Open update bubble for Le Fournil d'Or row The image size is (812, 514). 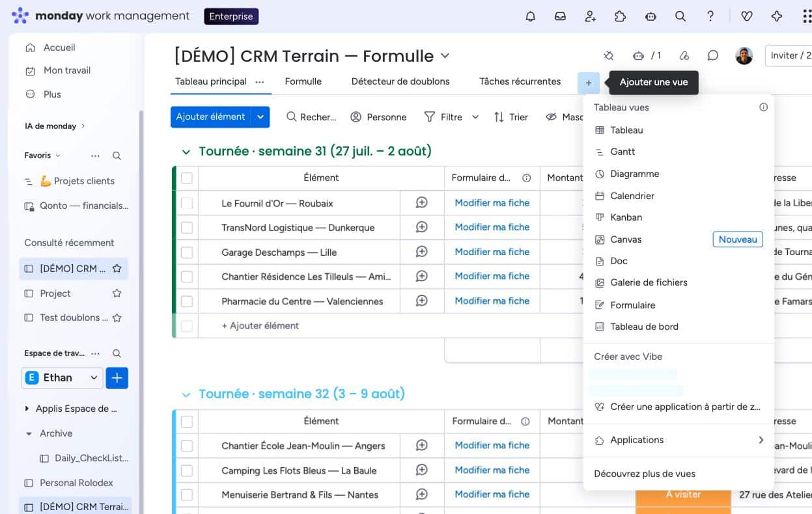(422, 203)
